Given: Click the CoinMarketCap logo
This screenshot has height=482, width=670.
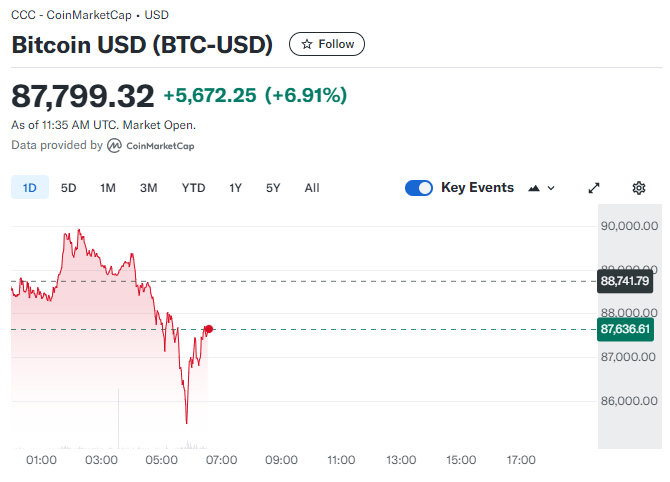Looking at the screenshot, I should (x=151, y=146).
